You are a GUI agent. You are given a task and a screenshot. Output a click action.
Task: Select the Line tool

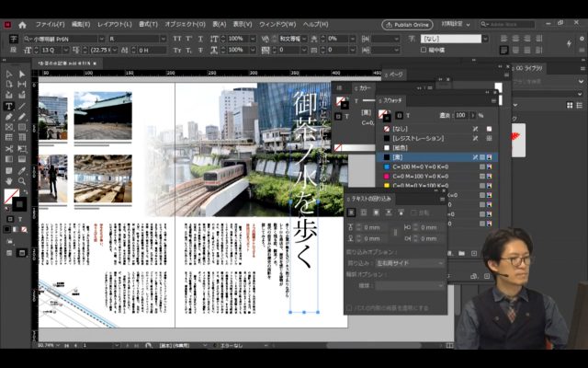(x=22, y=107)
